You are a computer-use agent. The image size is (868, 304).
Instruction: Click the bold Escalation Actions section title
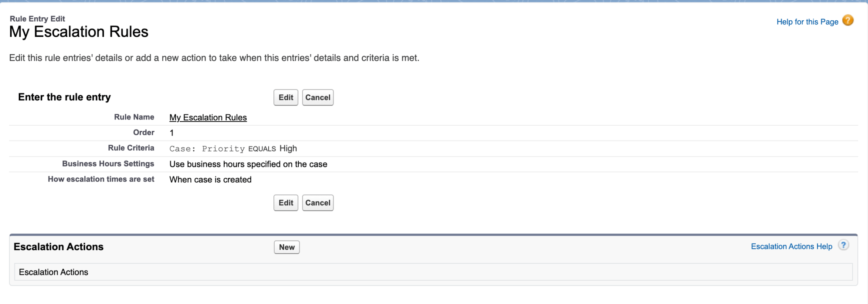pyautogui.click(x=58, y=247)
